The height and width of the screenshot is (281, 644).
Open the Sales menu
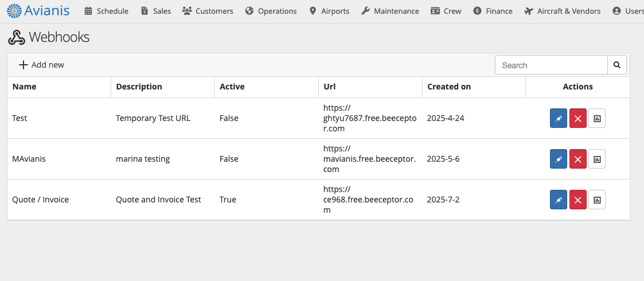pos(155,11)
